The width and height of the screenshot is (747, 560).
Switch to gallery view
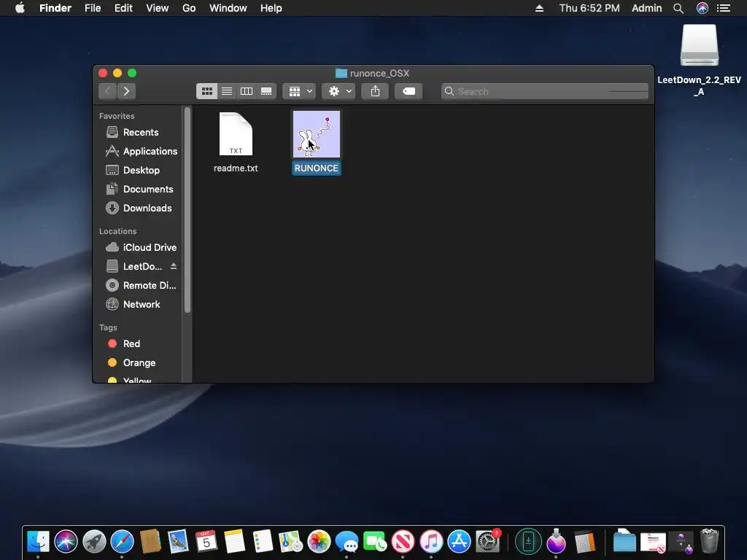pos(266,91)
